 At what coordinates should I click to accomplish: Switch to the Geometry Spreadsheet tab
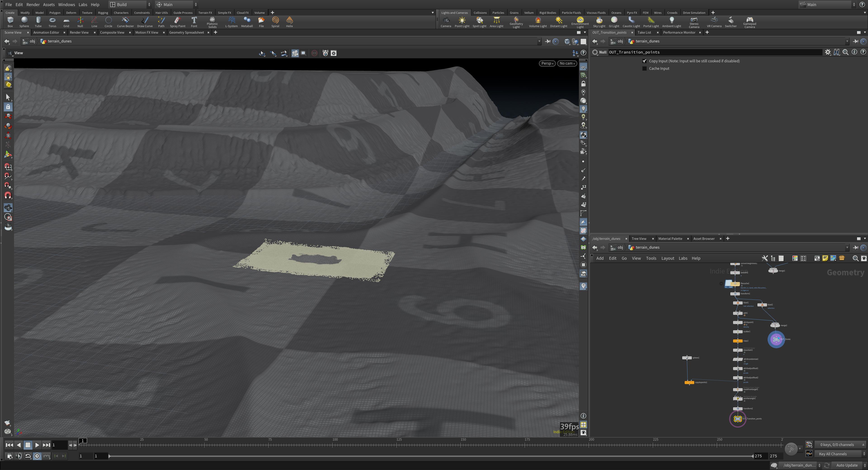point(186,32)
